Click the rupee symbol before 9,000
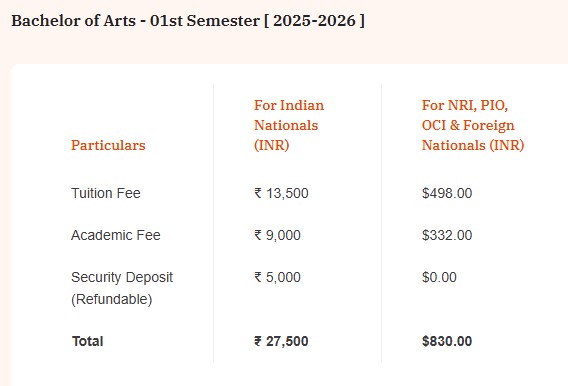Viewport: 568px width, 386px height. pos(258,235)
